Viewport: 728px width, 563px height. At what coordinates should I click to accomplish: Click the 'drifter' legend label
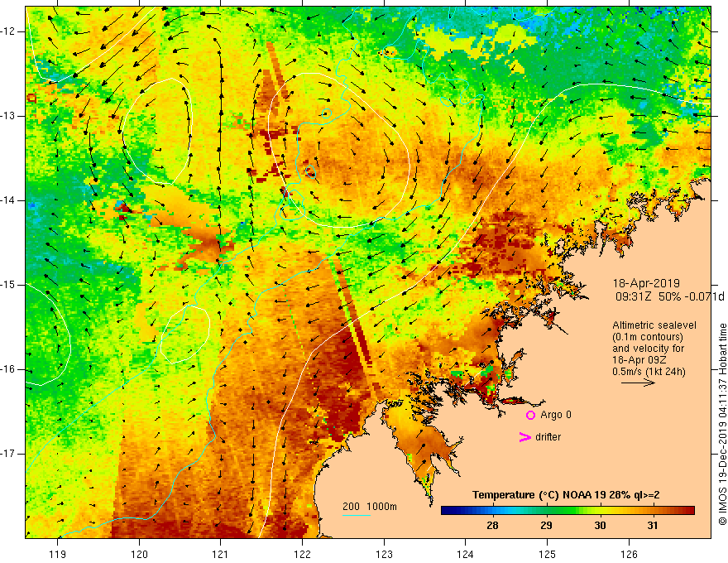(548, 437)
